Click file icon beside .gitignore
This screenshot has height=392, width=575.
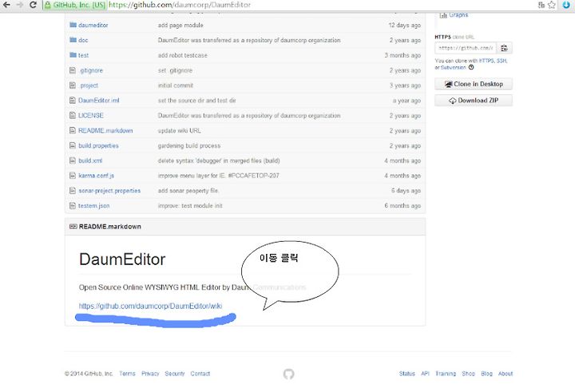[x=72, y=70]
